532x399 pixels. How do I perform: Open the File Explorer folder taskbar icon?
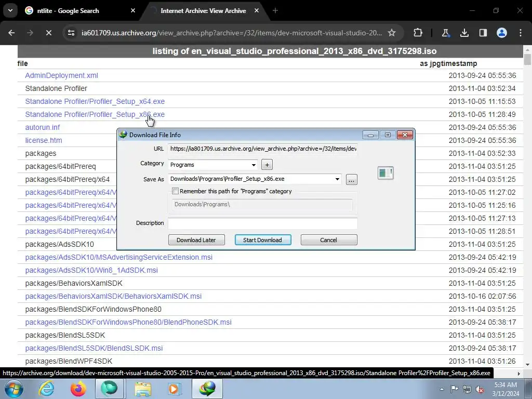tap(143, 389)
